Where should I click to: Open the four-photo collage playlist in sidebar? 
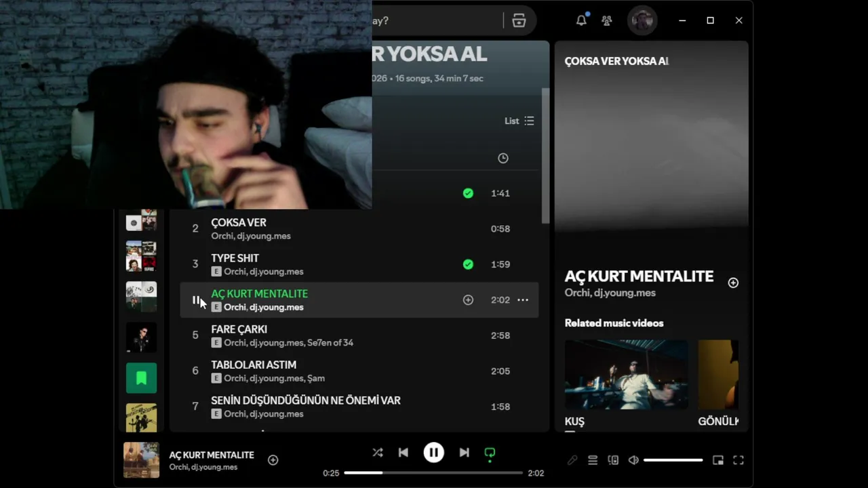141,256
